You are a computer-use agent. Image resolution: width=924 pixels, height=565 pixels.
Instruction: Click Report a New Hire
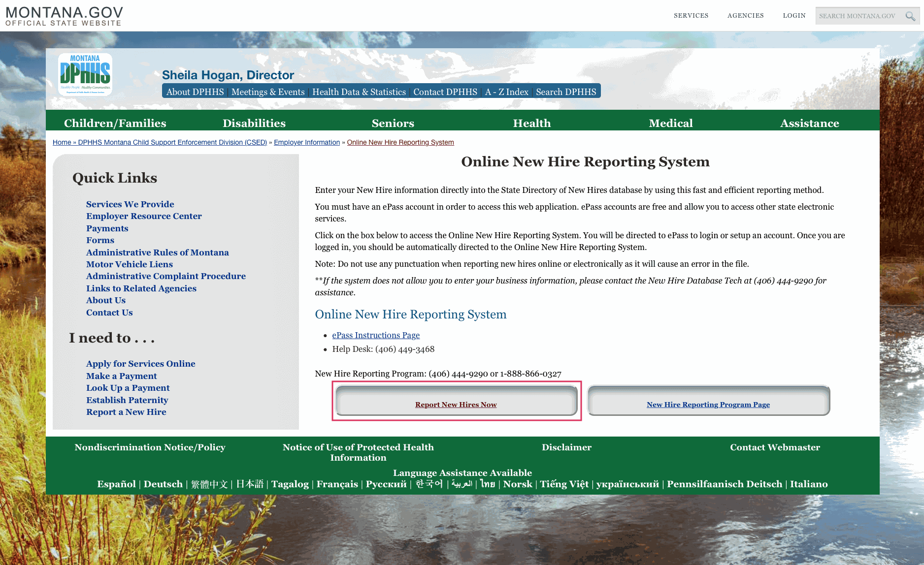126,412
